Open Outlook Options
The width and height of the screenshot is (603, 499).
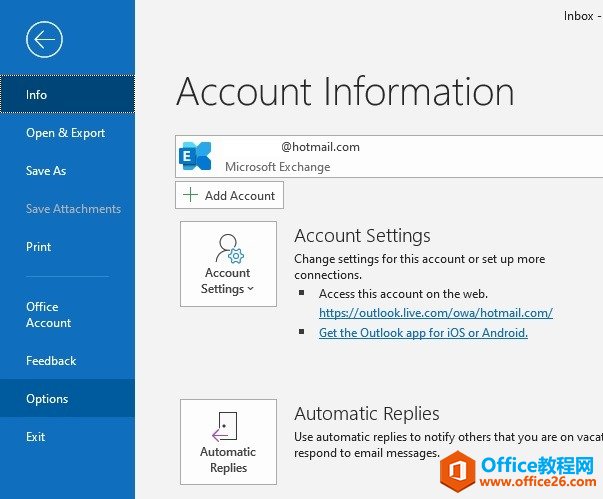click(67, 398)
